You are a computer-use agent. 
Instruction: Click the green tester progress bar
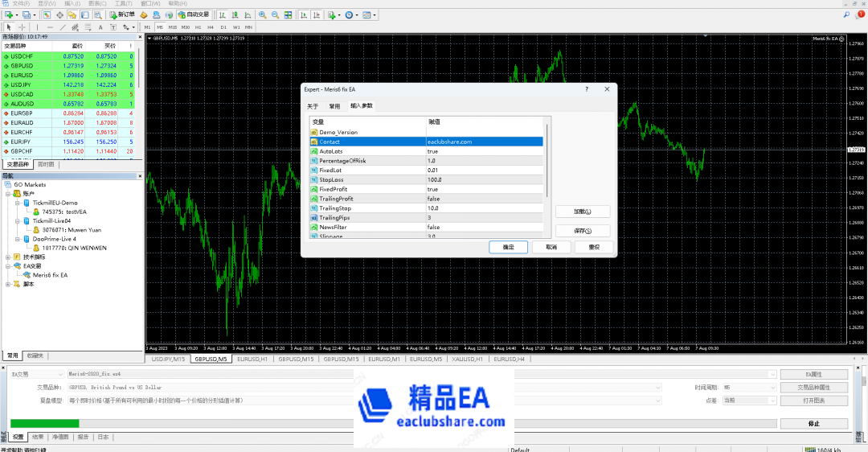click(x=44, y=423)
